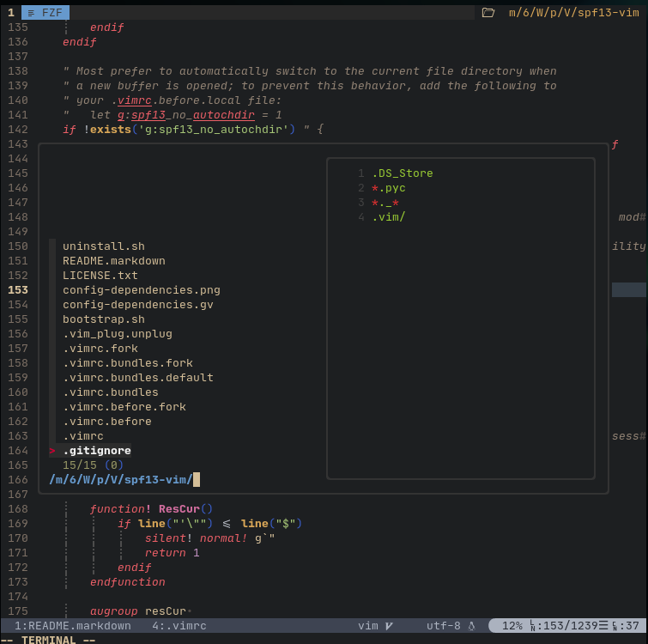
Task: Select uninstall.sh in the FZF list
Action: pos(104,246)
